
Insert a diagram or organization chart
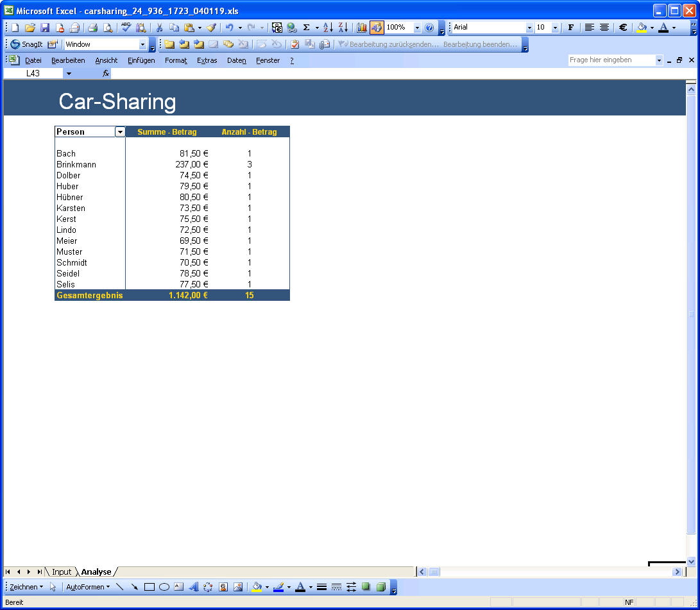tap(208, 587)
